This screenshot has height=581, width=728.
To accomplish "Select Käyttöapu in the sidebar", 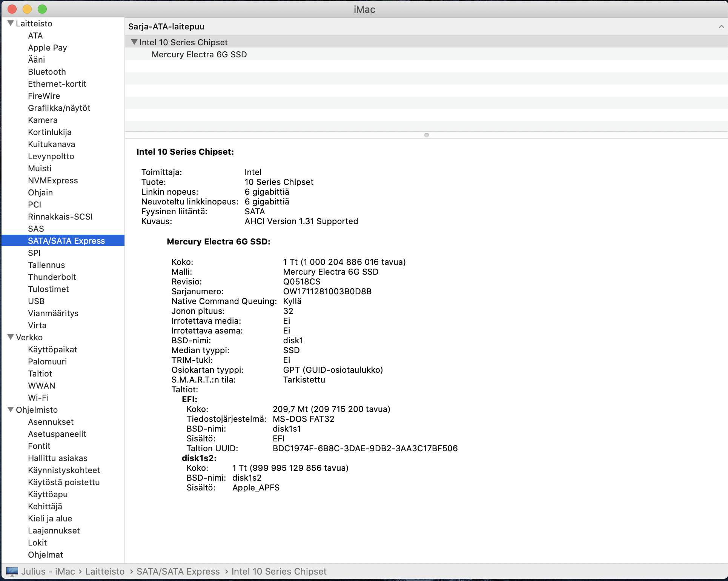I will [x=48, y=494].
